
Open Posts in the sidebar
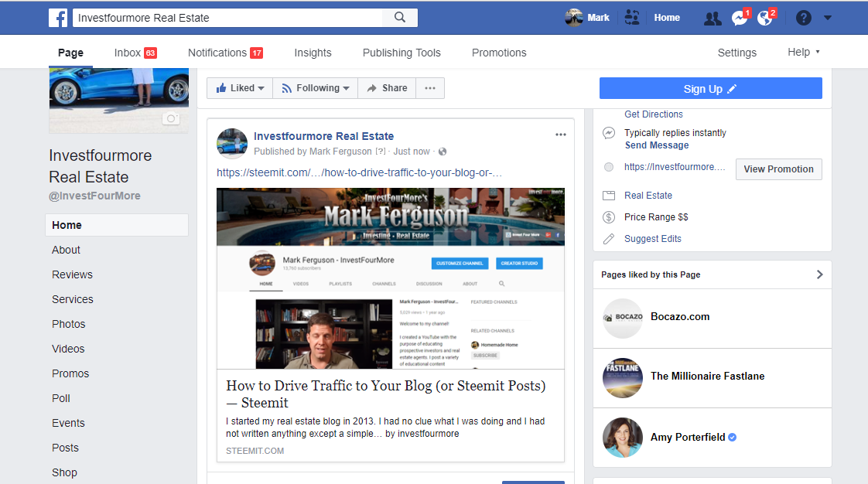[x=65, y=448]
